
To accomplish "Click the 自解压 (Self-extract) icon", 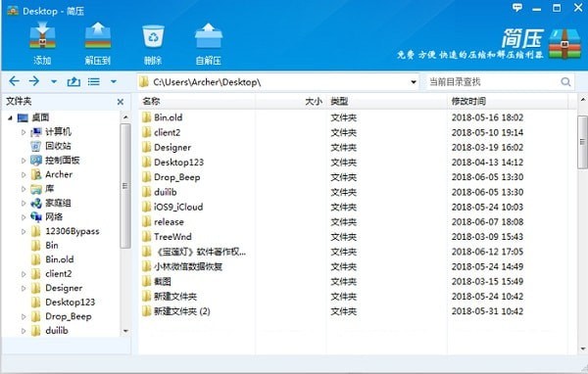I will pyautogui.click(x=209, y=35).
